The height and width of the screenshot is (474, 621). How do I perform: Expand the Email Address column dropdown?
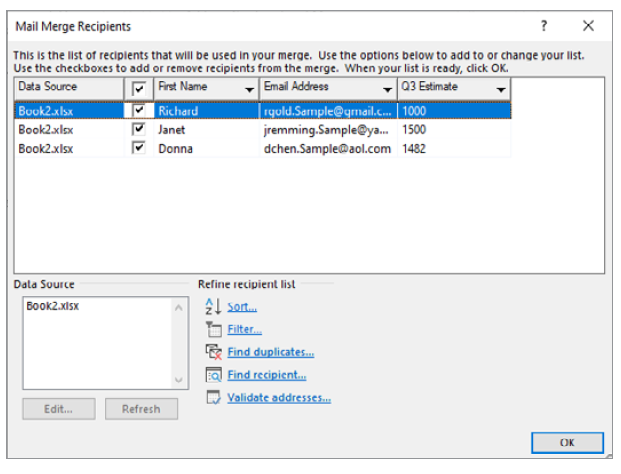[387, 90]
